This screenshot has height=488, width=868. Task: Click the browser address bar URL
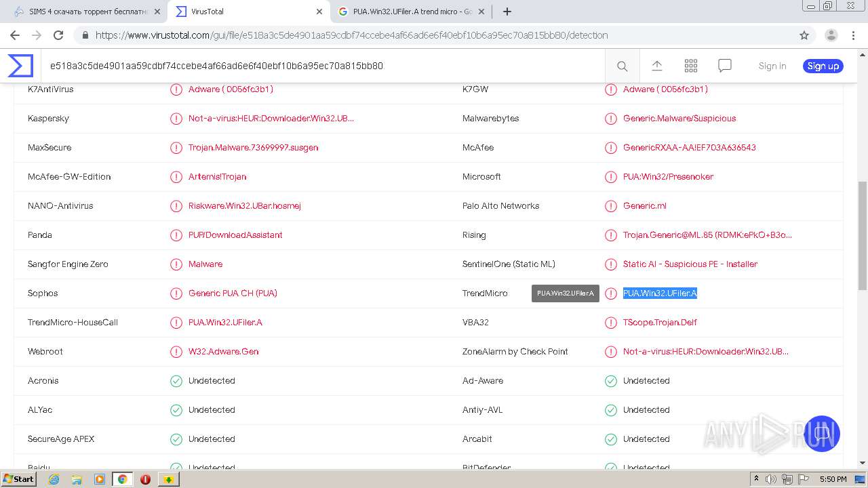pyautogui.click(x=351, y=35)
